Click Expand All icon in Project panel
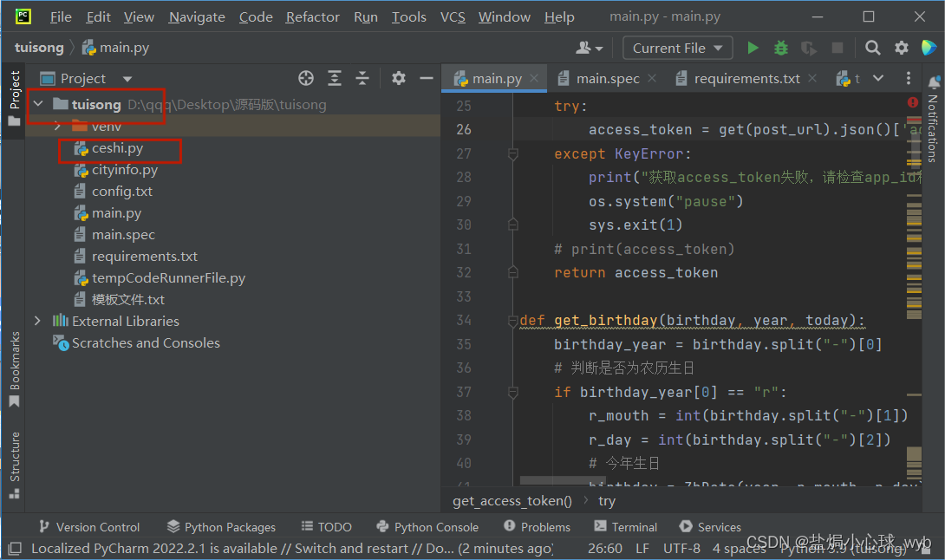 [x=335, y=78]
